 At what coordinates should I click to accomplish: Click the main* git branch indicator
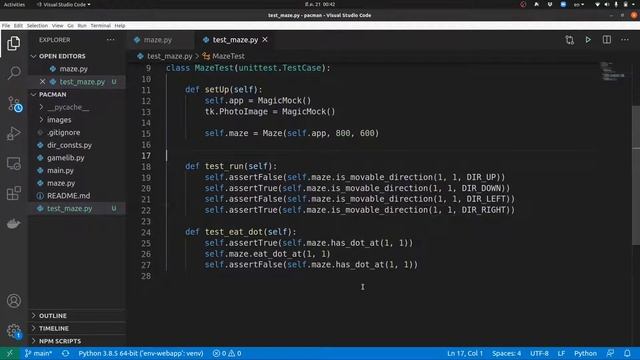[x=38, y=353]
